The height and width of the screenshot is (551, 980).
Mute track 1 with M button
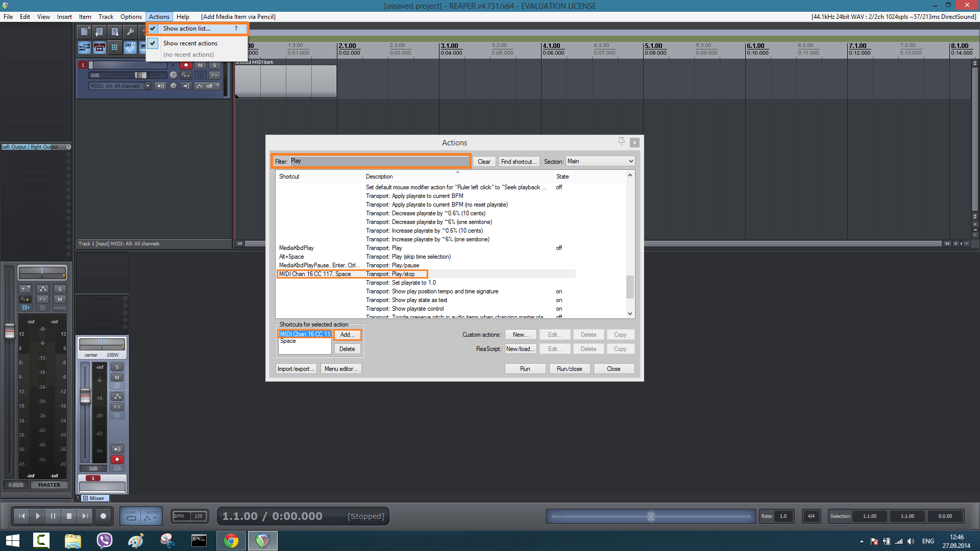pyautogui.click(x=200, y=65)
